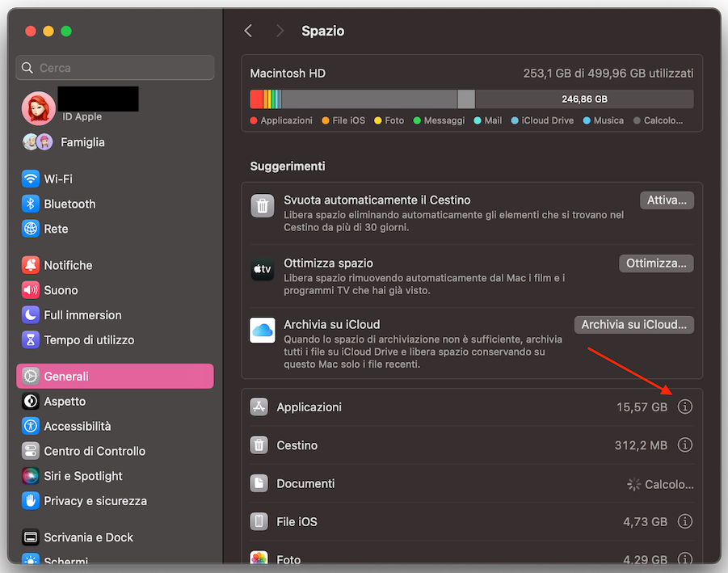Click the back chevron at the top

[x=248, y=31]
